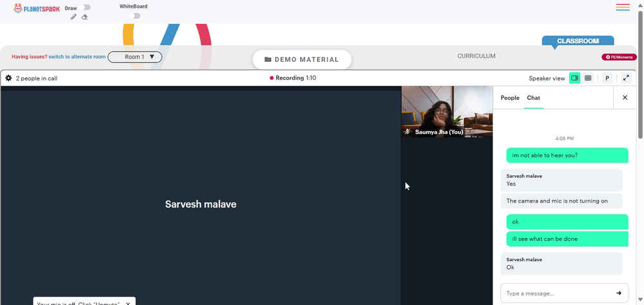This screenshot has height=305, width=644.
Task: Click the P button
Action: pos(607,78)
